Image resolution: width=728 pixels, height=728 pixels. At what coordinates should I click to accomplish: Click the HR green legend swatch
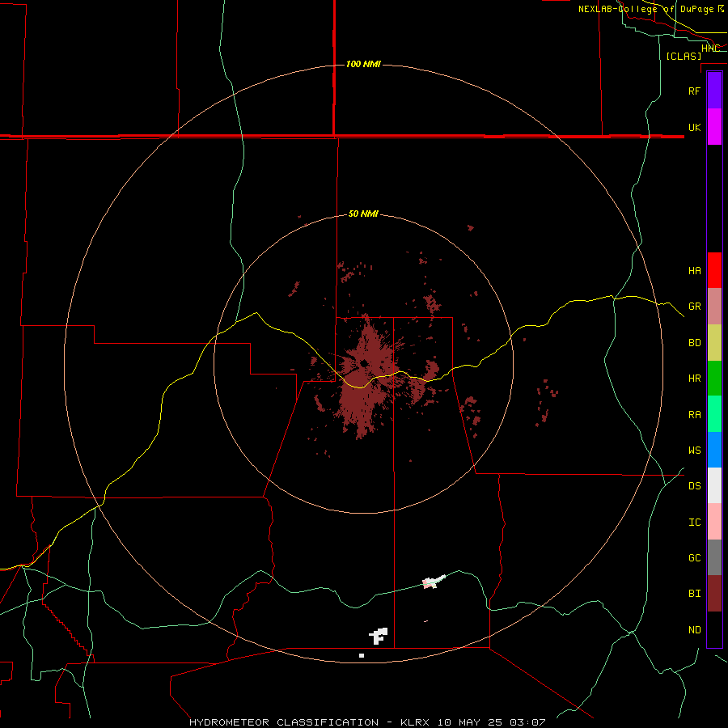coord(714,379)
